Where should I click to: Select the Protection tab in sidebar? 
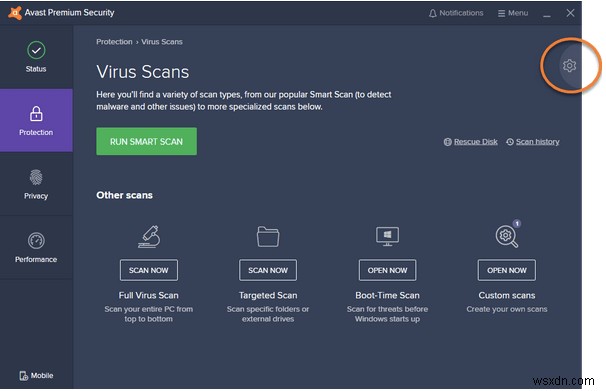[x=36, y=120]
